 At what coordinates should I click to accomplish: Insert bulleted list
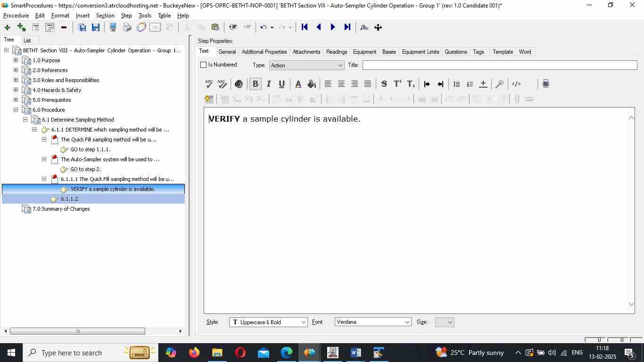[x=456, y=84]
